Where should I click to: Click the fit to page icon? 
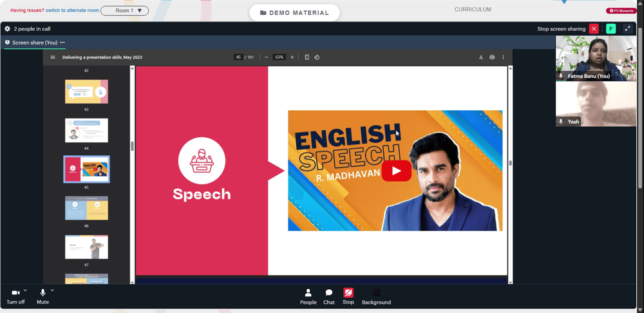(307, 57)
